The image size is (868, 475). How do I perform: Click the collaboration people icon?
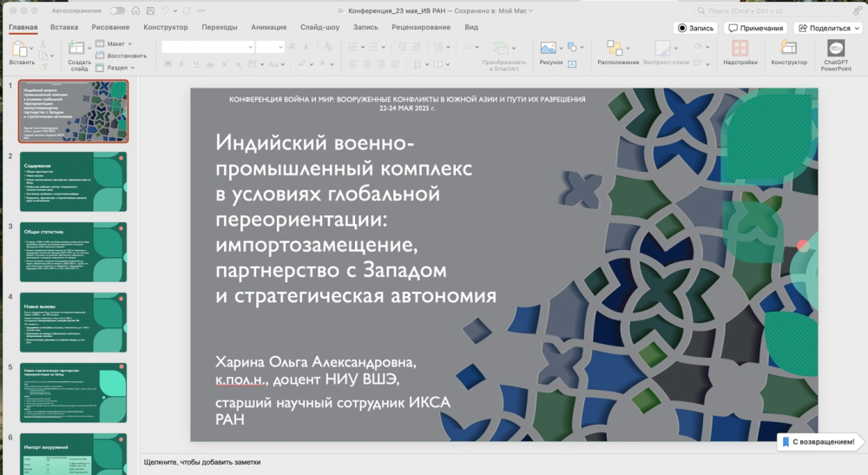pyautogui.click(x=857, y=10)
